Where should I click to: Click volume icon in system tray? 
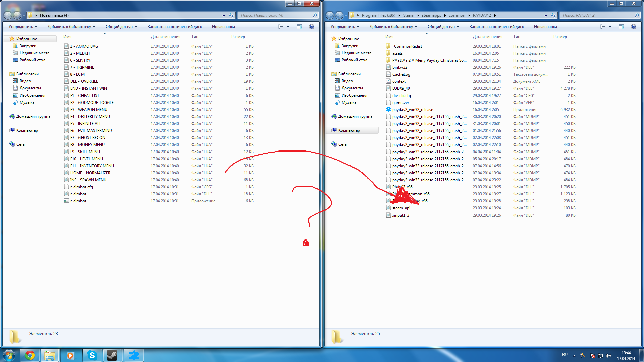click(608, 356)
